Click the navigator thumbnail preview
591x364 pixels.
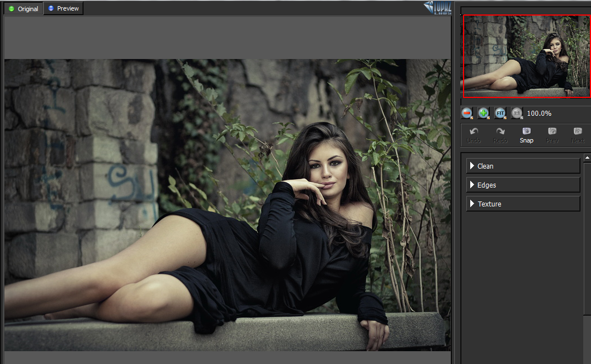coord(525,56)
